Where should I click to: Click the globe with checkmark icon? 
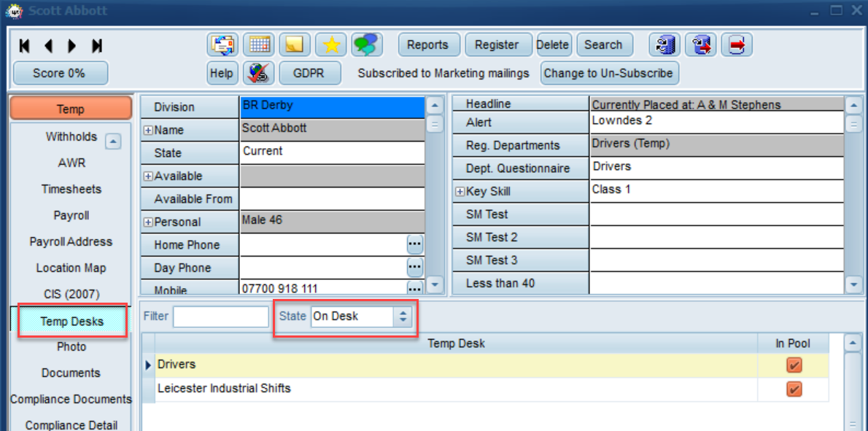pyautogui.click(x=258, y=73)
